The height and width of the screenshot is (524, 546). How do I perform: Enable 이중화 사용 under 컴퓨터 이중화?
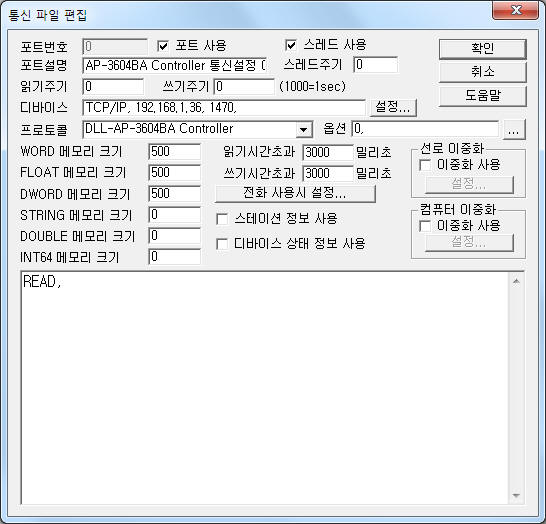[x=425, y=226]
